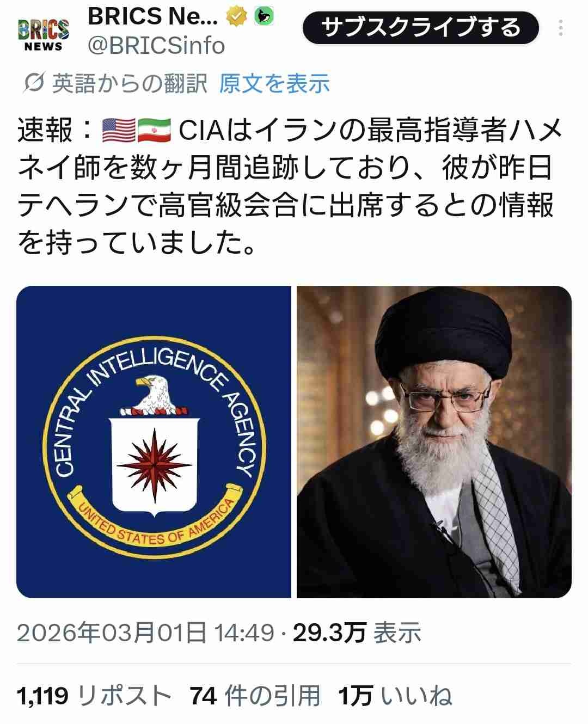Click the gold verified badge
The height and width of the screenshot is (724, 588).
tap(235, 17)
